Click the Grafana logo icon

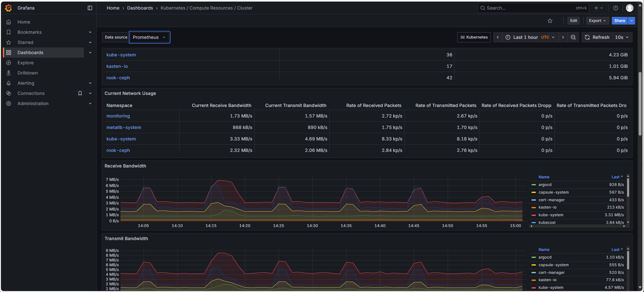pos(9,8)
